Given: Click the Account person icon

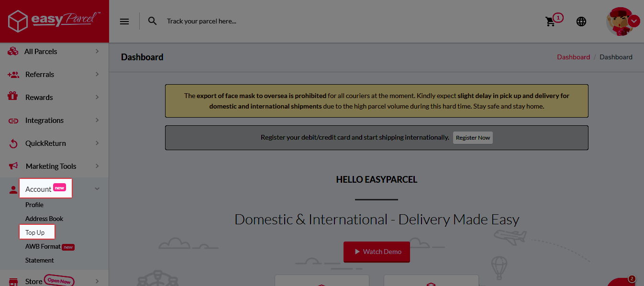Looking at the screenshot, I should [13, 189].
